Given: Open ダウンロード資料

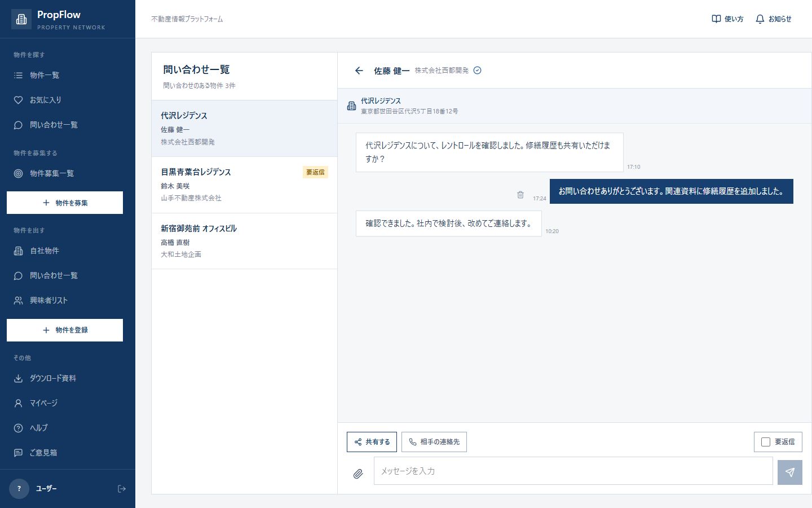Looking at the screenshot, I should pyautogui.click(x=68, y=378).
